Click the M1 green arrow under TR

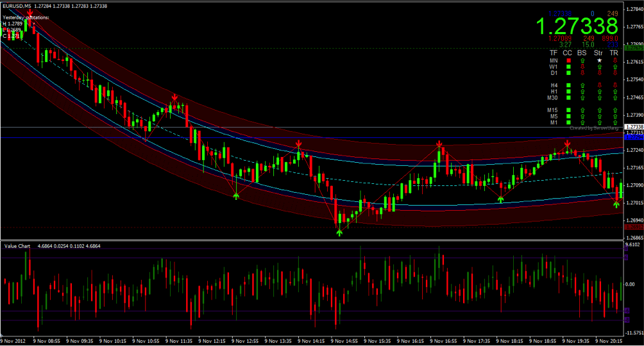[x=614, y=122]
